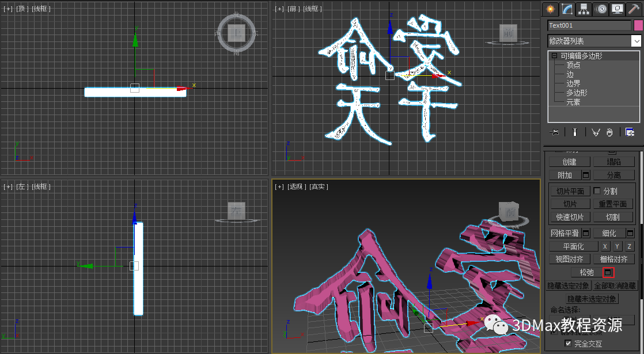
Task: Click the 创建 button
Action: [569, 162]
